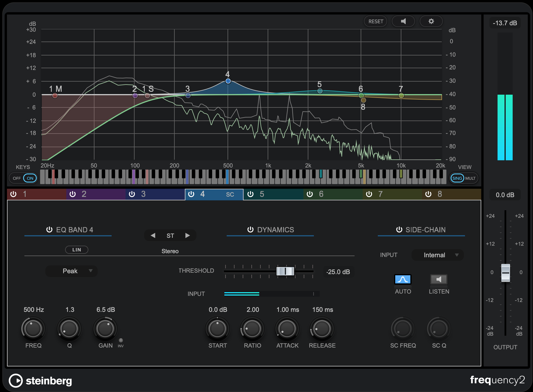Enable LIN linear phase button

pos(77,250)
